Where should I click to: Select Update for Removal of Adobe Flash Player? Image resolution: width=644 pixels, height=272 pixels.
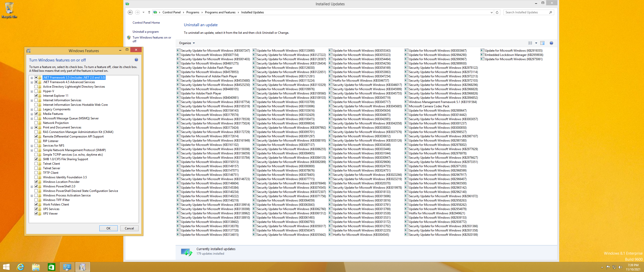coord(207,76)
